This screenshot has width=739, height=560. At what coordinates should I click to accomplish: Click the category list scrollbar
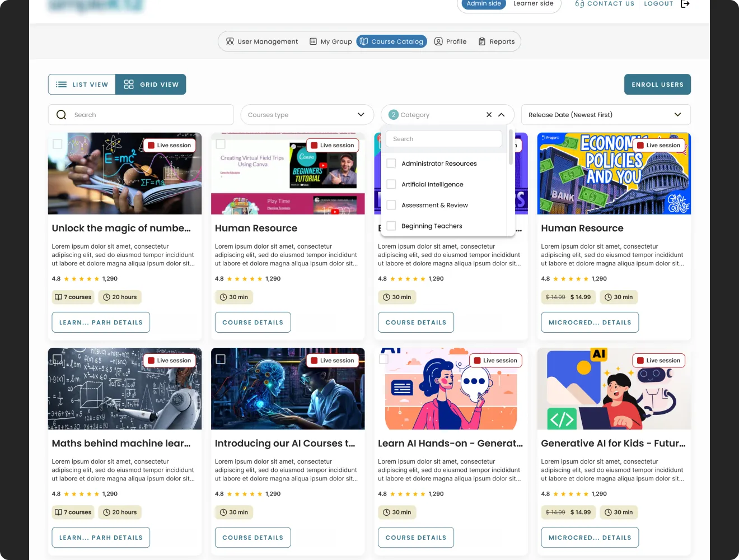pyautogui.click(x=511, y=147)
